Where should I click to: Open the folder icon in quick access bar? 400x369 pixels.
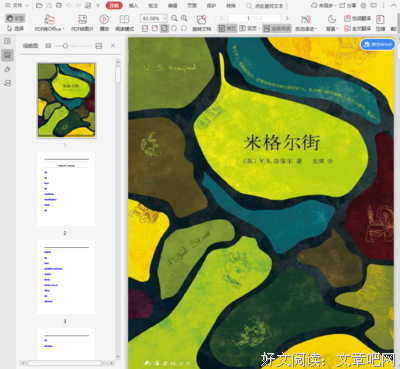pyautogui.click(x=39, y=6)
